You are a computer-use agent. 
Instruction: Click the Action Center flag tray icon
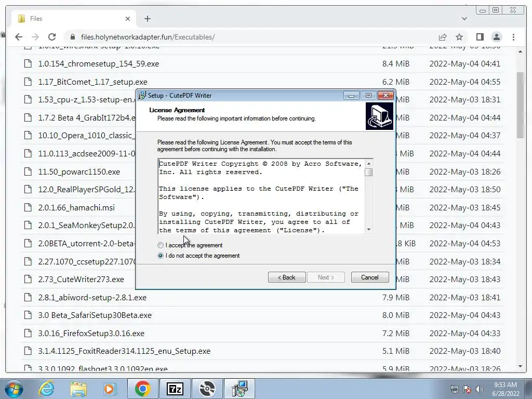[x=467, y=389]
